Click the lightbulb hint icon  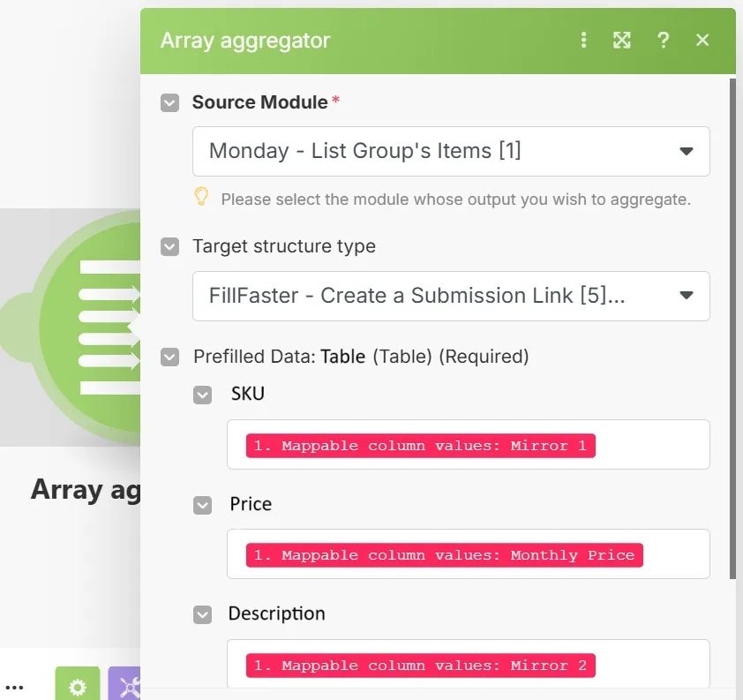(201, 197)
